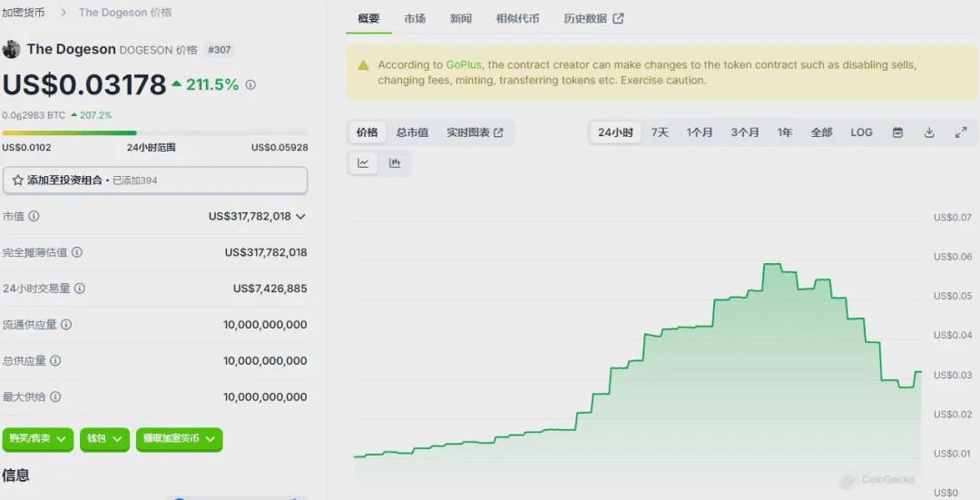Click The Dogeson 价格 breadcrumb
The height and width of the screenshot is (500, 980).
125,13
